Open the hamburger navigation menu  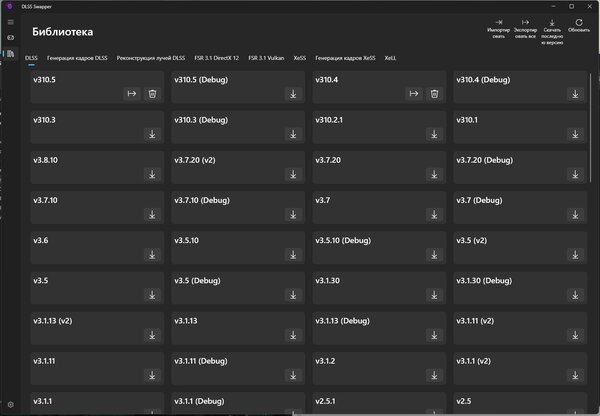point(10,22)
